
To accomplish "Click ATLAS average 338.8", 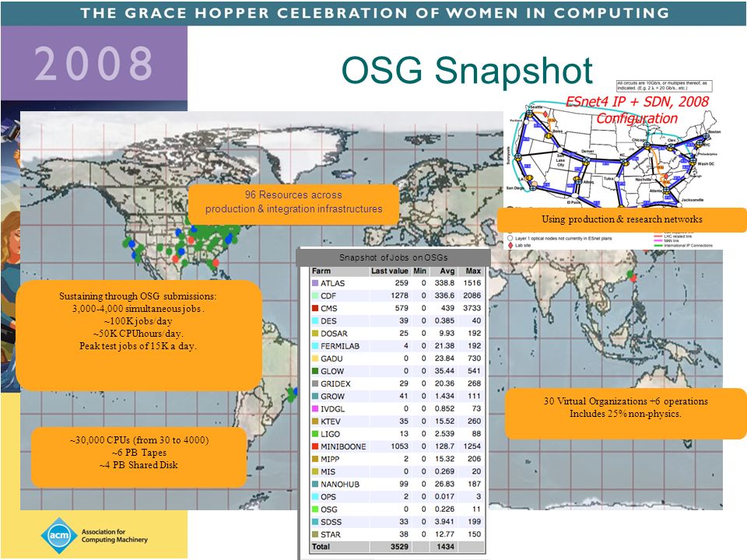I will (x=444, y=283).
